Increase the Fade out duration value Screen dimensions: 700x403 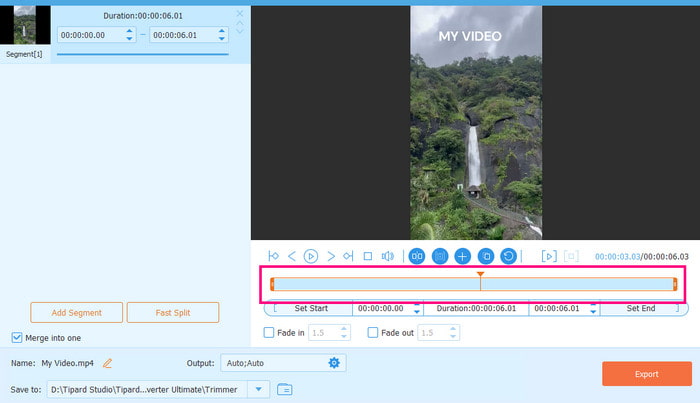point(453,329)
